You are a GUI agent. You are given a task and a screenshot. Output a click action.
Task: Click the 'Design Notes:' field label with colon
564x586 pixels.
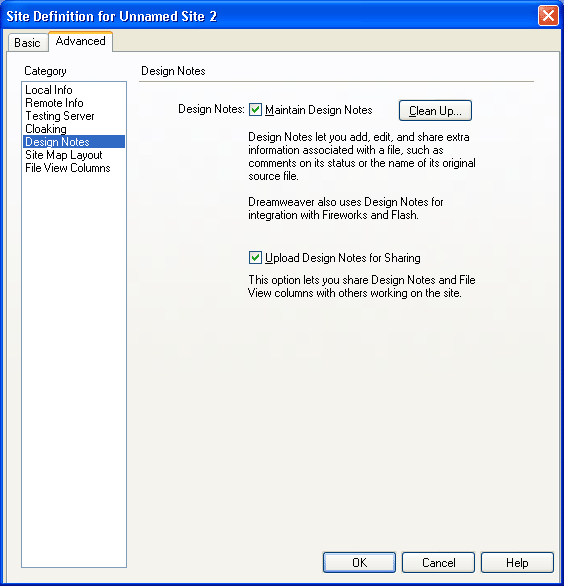click(x=211, y=109)
